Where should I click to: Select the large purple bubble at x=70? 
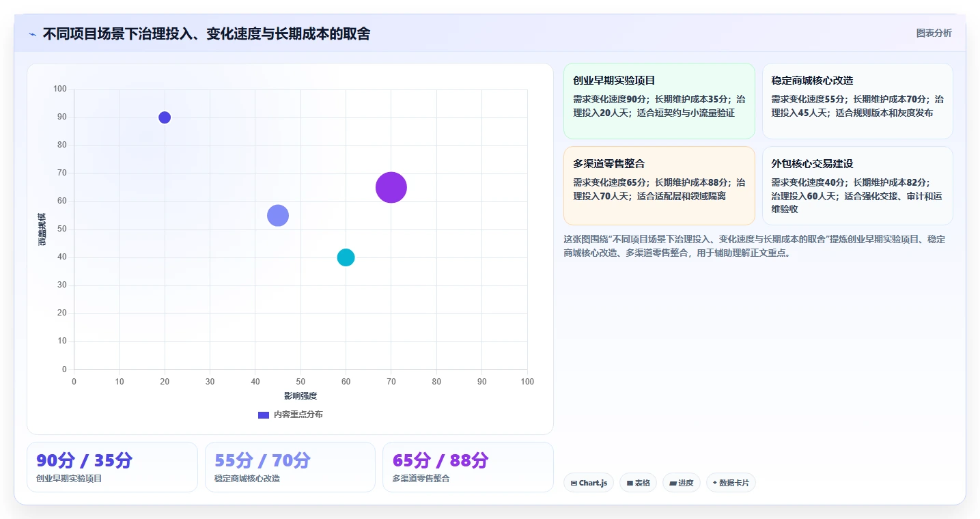pos(391,188)
